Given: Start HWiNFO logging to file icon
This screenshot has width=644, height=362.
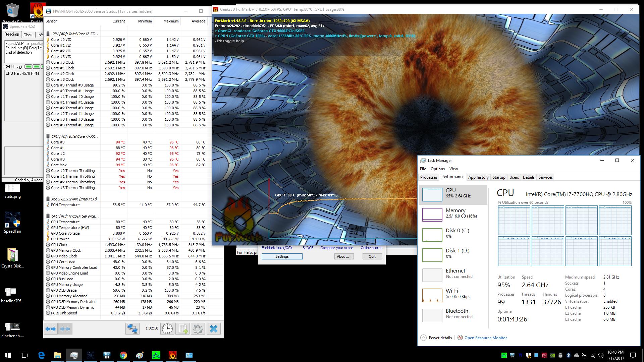Looking at the screenshot, I should [x=183, y=329].
